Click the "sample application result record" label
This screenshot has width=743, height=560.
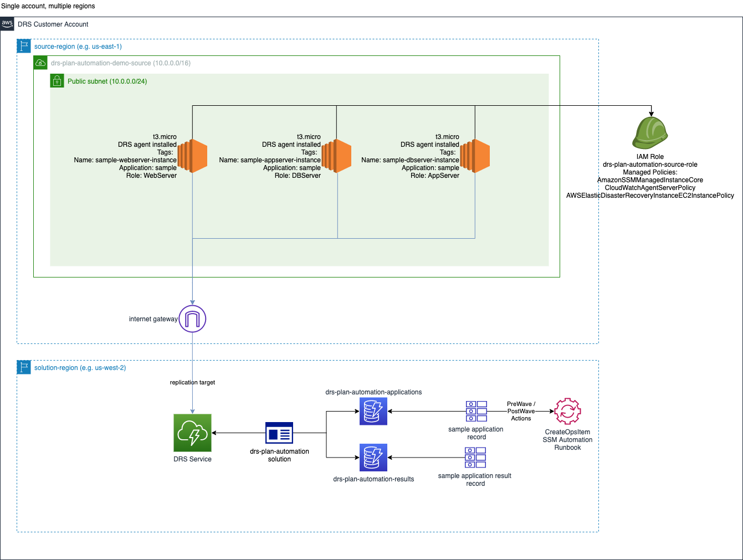pos(475,480)
